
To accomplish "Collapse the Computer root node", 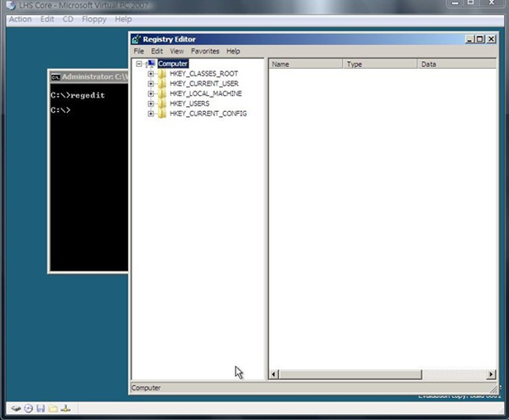I will (139, 64).
